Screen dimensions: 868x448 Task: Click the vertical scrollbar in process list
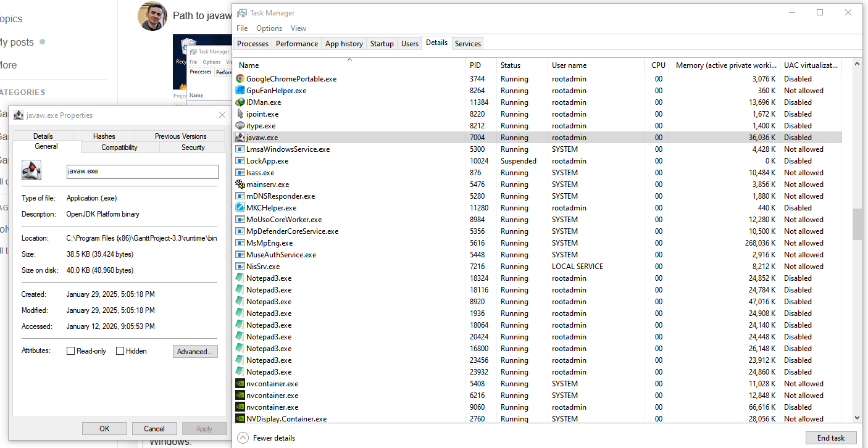(x=857, y=223)
